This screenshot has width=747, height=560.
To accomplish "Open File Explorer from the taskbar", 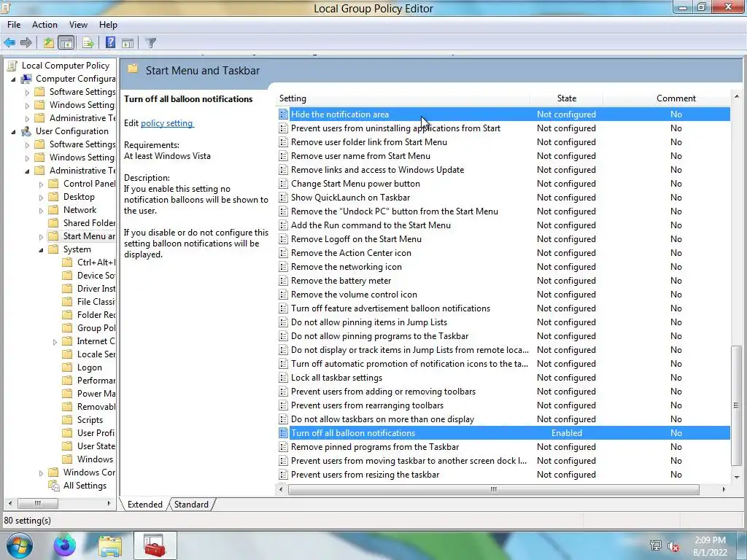I will (110, 545).
